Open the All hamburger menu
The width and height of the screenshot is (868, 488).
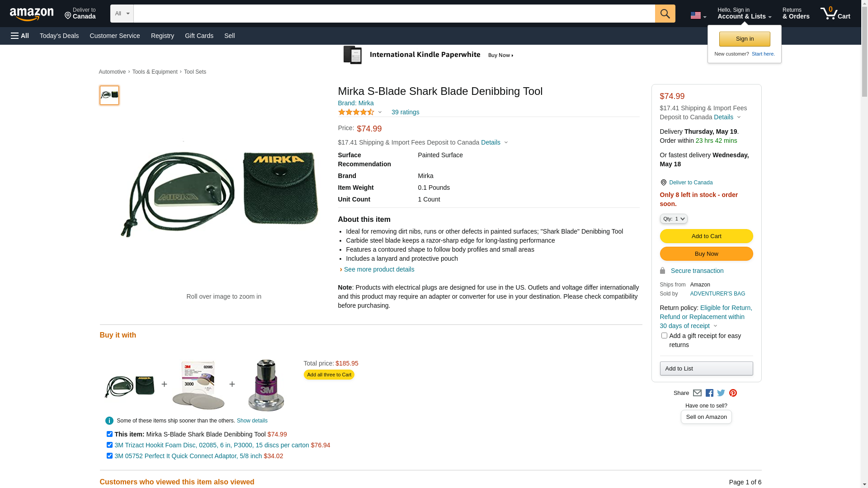20,36
